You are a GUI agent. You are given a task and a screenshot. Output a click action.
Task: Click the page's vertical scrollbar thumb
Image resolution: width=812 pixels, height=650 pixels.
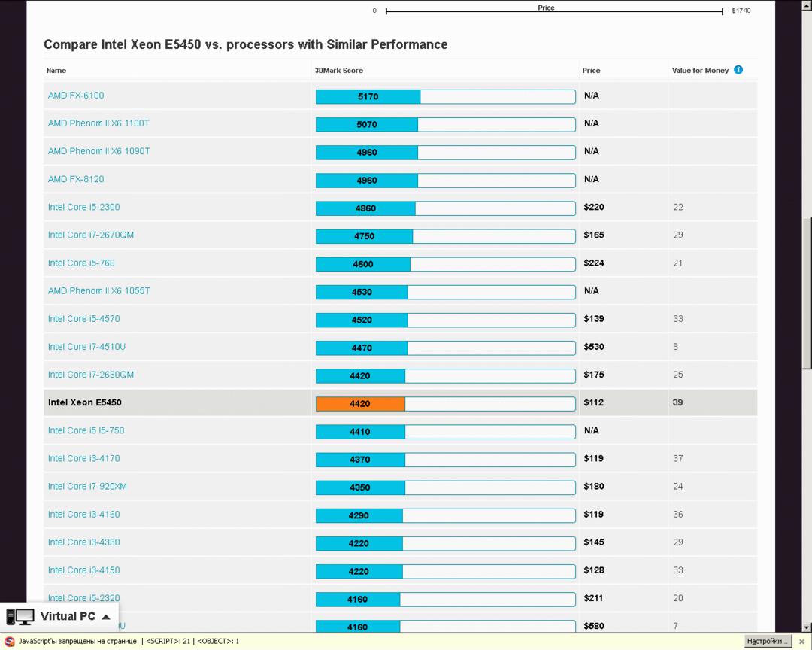806,293
